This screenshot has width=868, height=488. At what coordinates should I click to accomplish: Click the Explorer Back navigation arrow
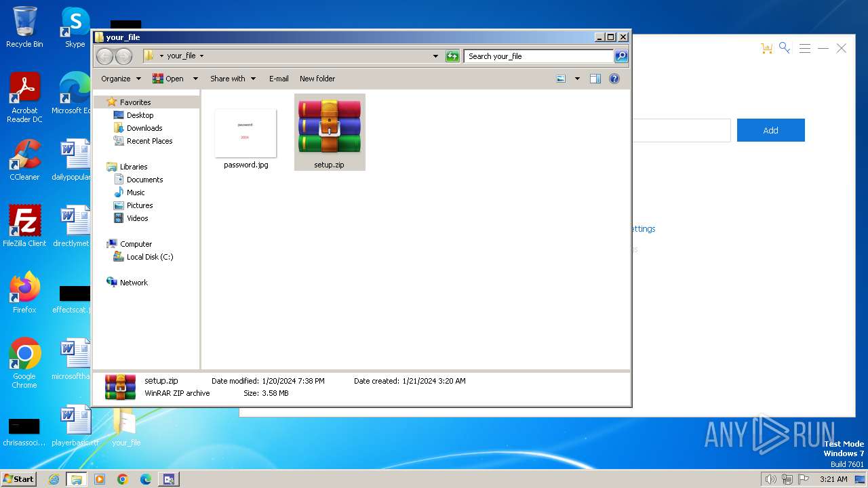click(x=105, y=56)
